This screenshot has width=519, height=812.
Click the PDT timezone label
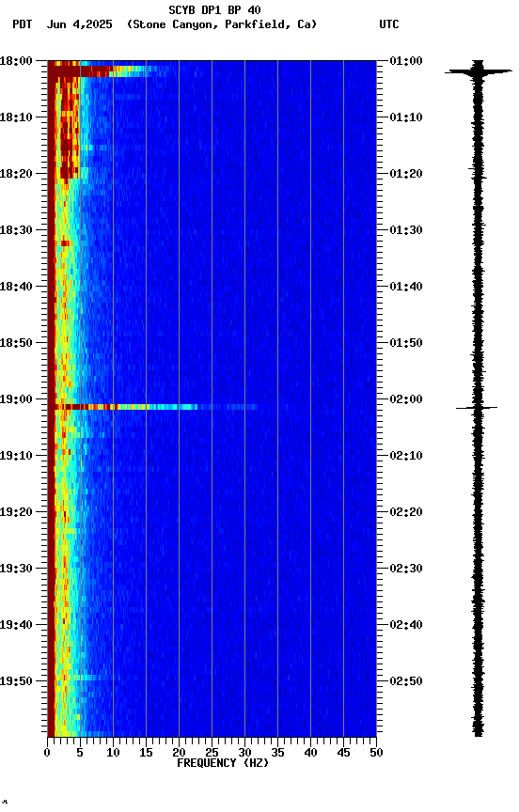23,24
